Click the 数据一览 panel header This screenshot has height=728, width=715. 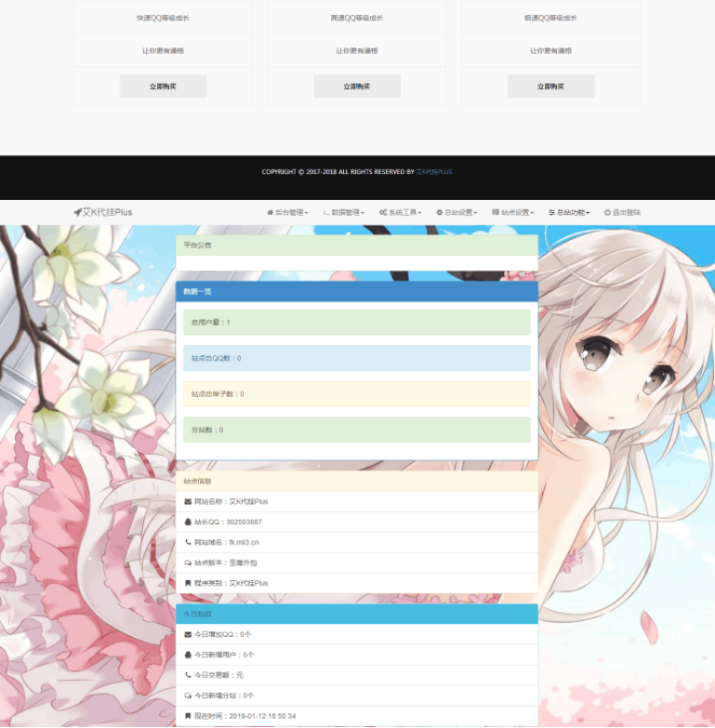357,292
